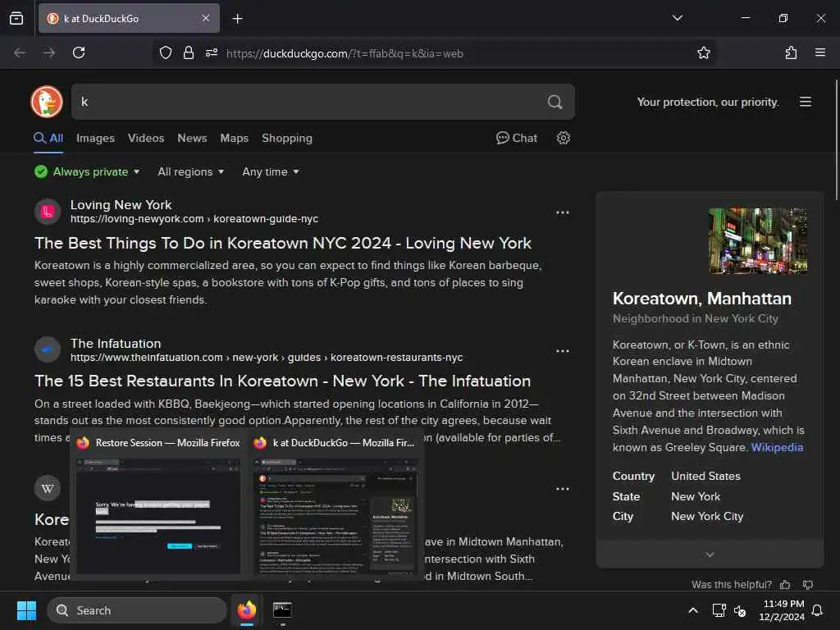840x630 pixels.
Task: Click the taskbar Search box
Action: click(x=137, y=610)
